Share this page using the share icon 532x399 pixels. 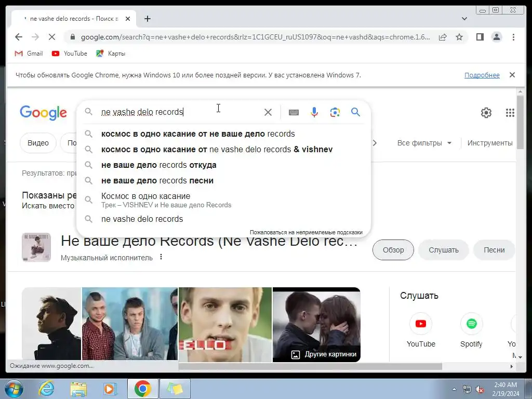click(x=443, y=37)
